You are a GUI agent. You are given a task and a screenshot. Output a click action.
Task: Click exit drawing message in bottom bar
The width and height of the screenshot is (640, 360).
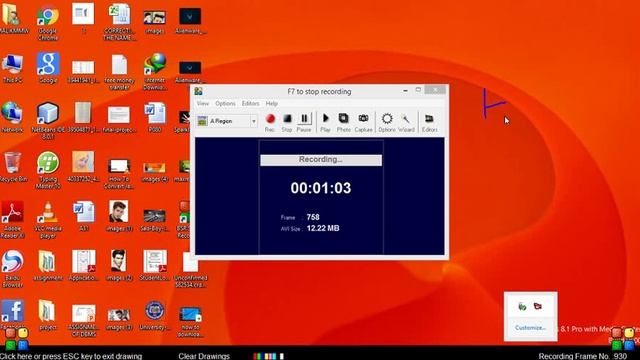tap(71, 356)
